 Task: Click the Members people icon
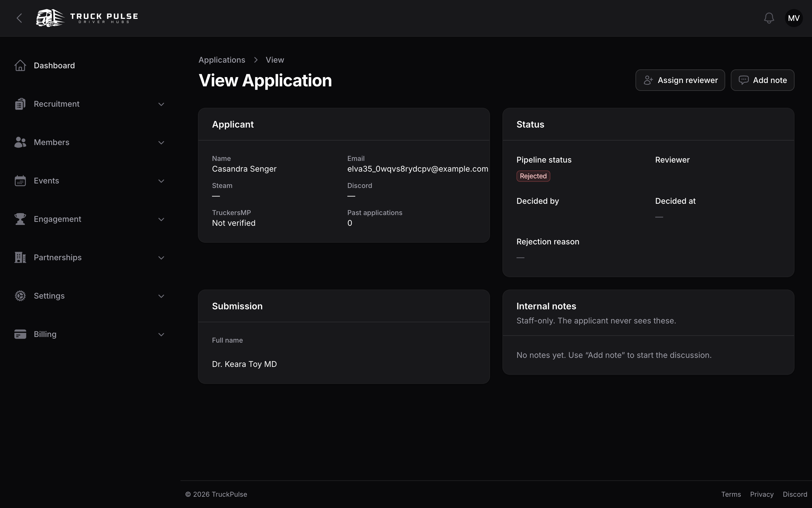20,142
